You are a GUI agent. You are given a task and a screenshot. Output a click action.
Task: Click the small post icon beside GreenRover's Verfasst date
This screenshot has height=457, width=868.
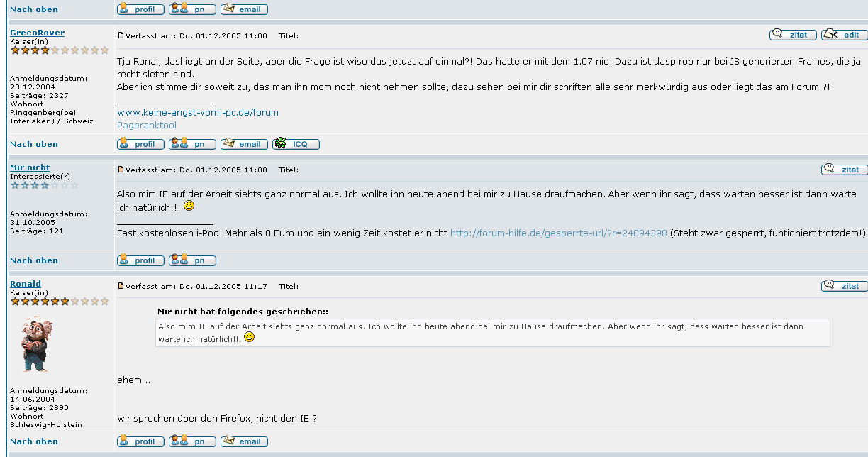pyautogui.click(x=121, y=35)
